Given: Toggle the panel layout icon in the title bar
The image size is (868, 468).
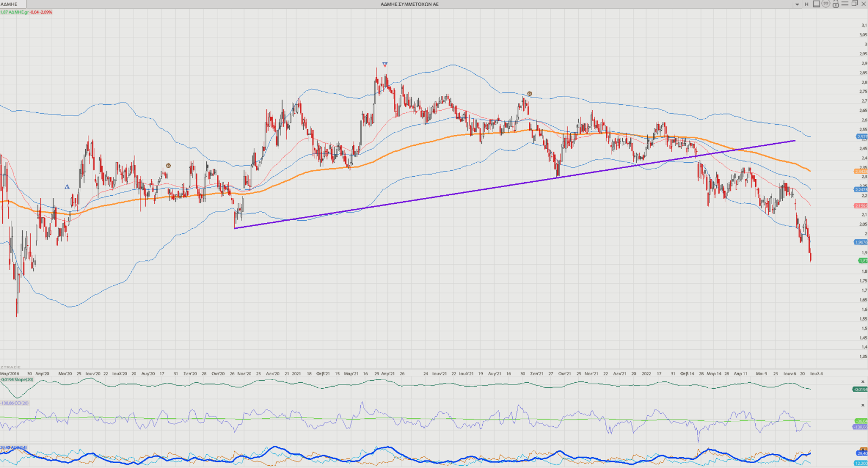Looking at the screenshot, I should click(816, 4).
